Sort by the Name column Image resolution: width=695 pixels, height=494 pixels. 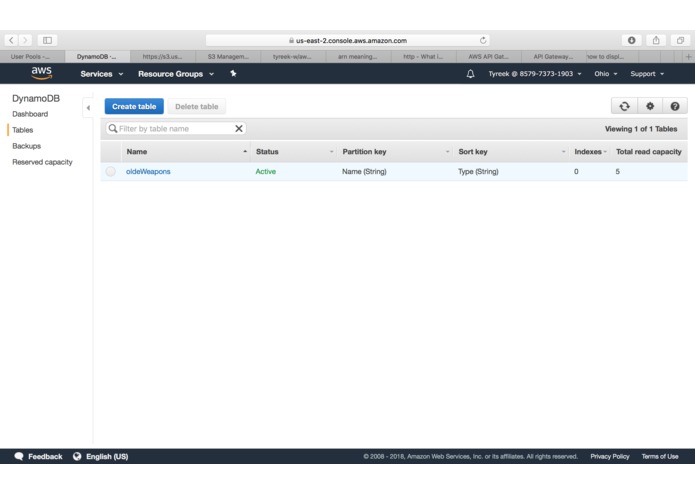(186, 152)
